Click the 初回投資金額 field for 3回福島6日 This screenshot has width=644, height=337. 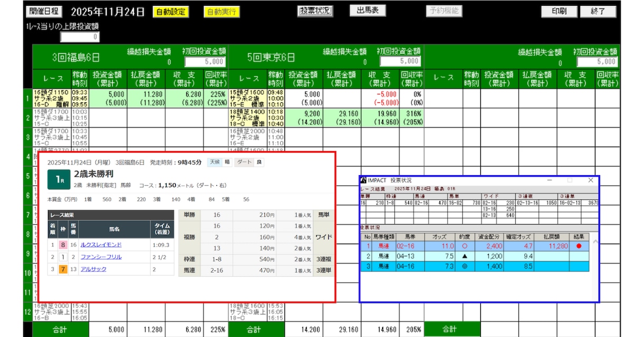tap(205, 61)
